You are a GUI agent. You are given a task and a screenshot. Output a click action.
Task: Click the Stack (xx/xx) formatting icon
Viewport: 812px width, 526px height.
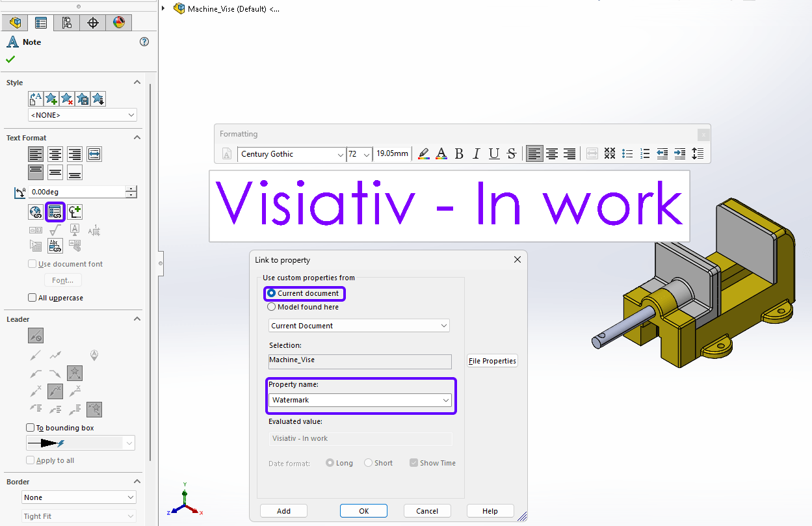pos(610,154)
